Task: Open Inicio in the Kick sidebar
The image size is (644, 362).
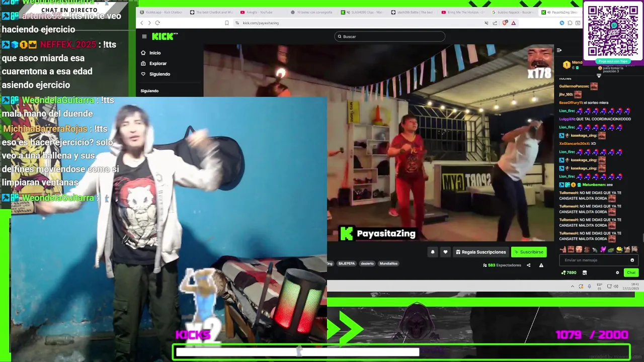Action: tap(151, 53)
